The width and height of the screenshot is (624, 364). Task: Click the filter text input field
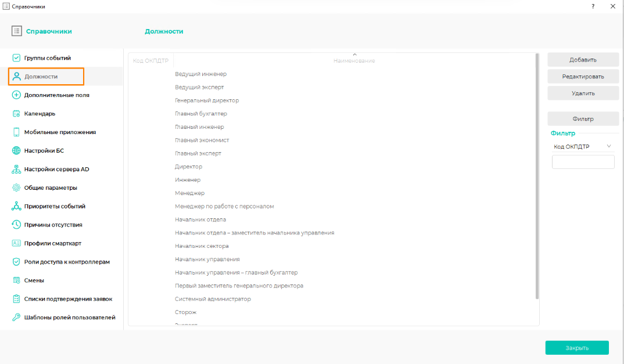[583, 162]
